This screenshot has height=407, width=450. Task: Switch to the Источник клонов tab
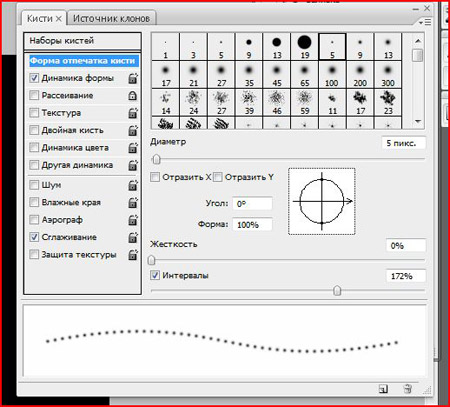tap(111, 18)
